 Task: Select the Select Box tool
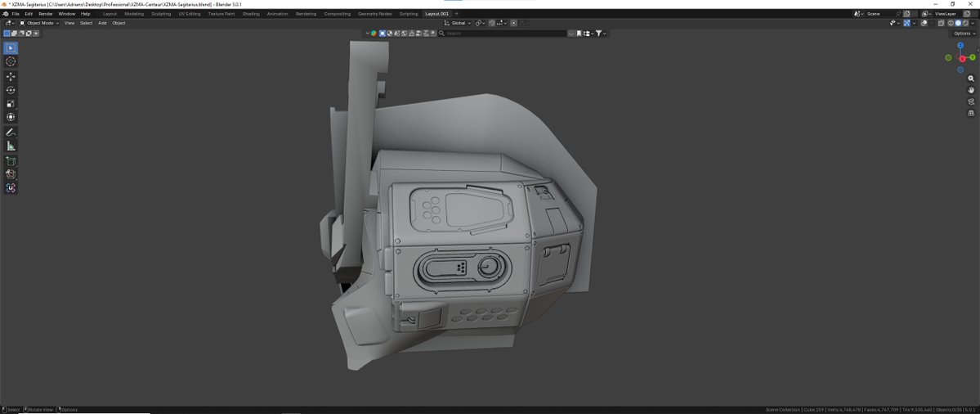(11, 47)
